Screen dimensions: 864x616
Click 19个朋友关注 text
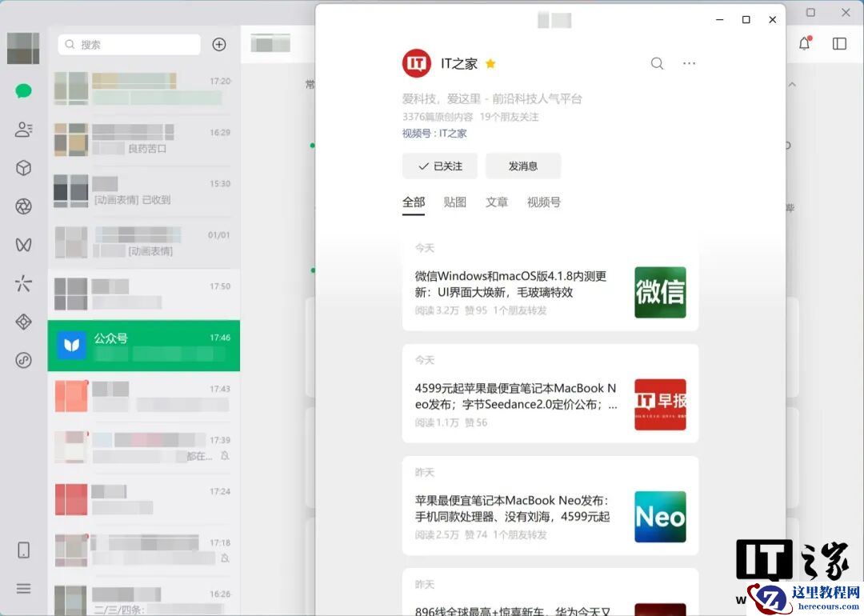509,117
